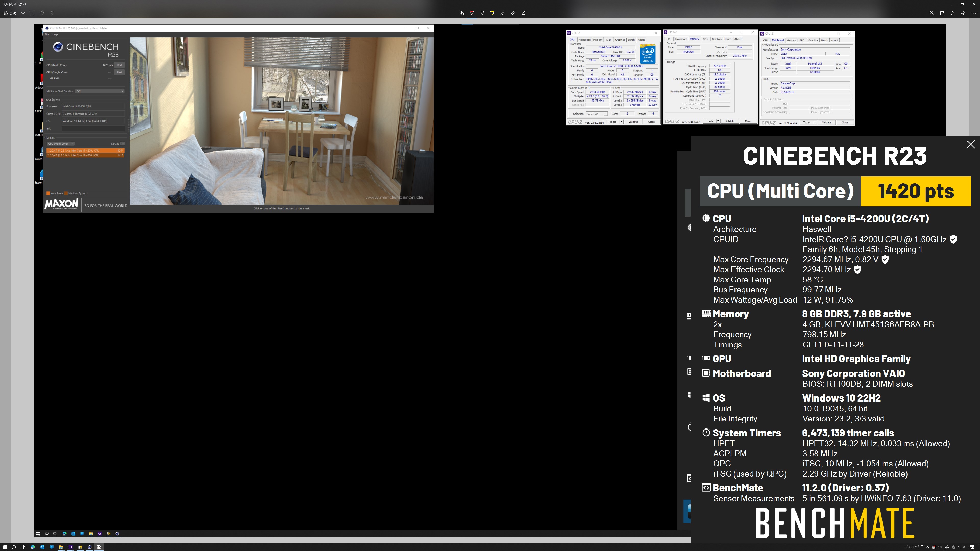Enable touch writing in Snip & Sketch

click(x=462, y=13)
